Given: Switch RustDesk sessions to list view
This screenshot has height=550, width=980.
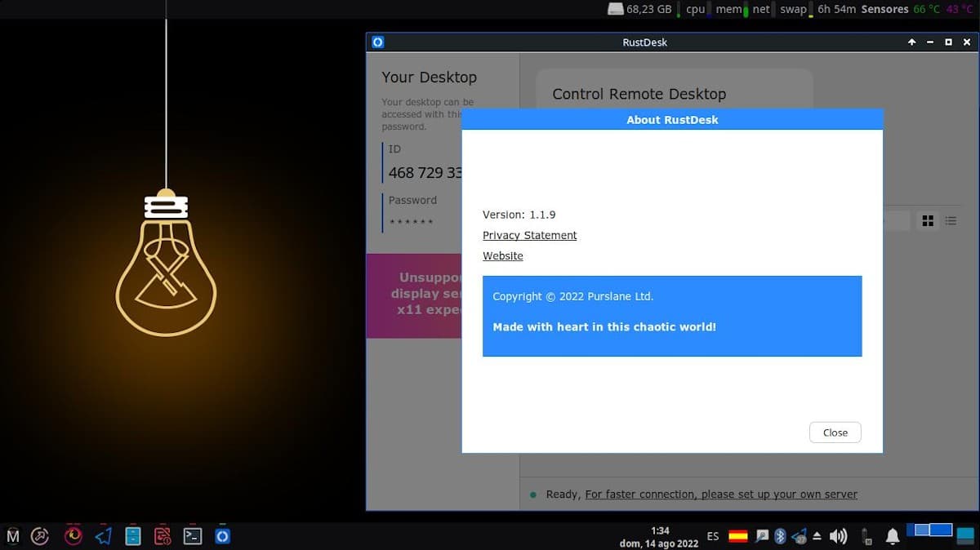Looking at the screenshot, I should (951, 221).
